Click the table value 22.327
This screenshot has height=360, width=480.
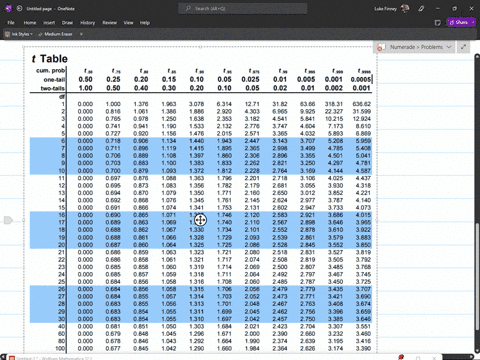point(334,111)
